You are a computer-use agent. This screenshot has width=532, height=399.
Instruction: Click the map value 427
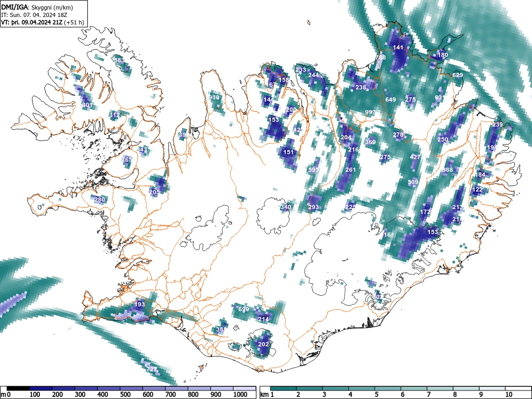tap(415, 157)
